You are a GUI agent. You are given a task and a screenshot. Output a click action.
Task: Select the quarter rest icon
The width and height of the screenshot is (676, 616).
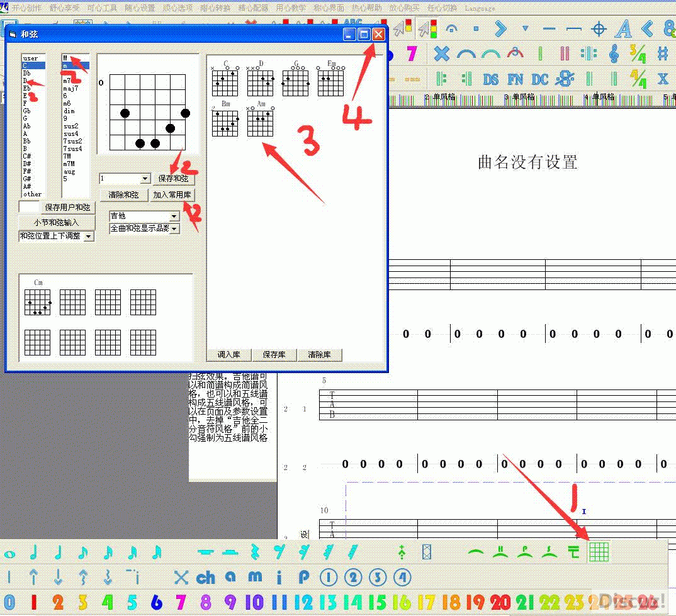pos(255,552)
